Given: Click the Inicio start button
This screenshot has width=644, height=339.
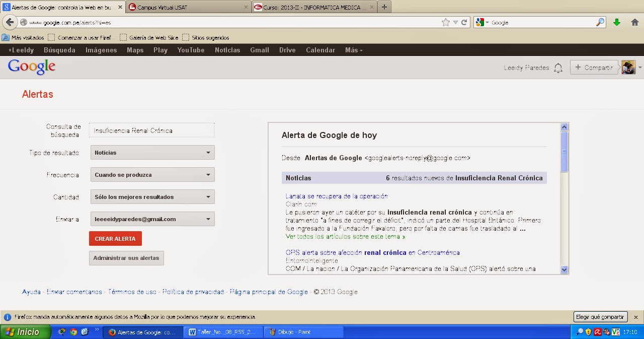Looking at the screenshot, I should point(26,332).
